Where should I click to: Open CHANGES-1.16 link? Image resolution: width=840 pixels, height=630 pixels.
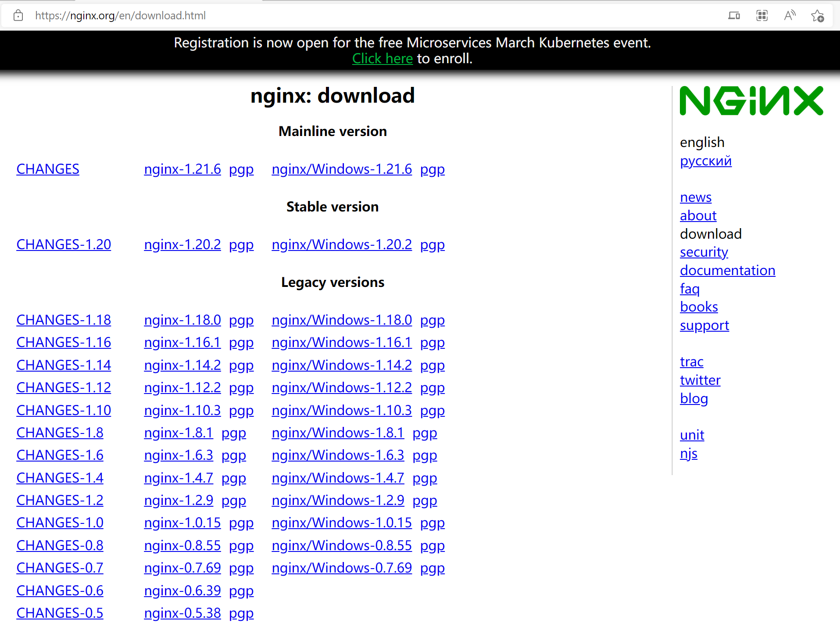[x=64, y=342]
